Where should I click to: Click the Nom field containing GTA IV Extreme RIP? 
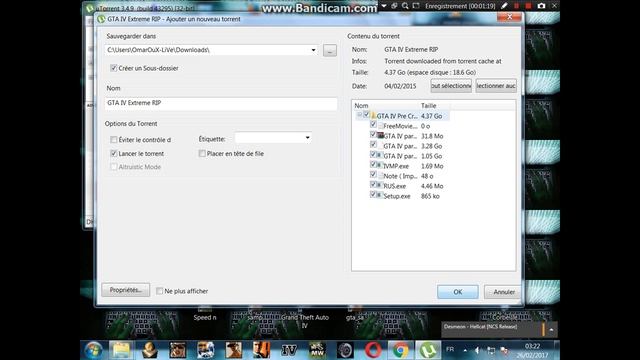[x=221, y=103]
